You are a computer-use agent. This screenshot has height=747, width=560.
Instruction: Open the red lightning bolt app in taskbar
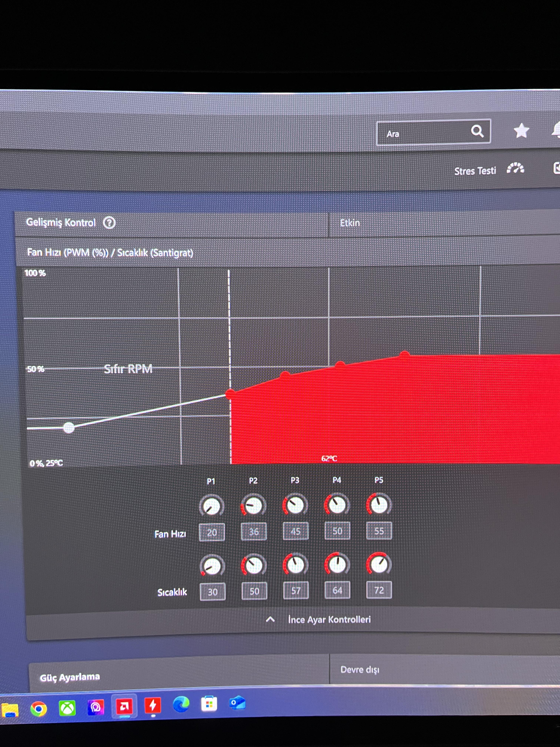(x=153, y=705)
